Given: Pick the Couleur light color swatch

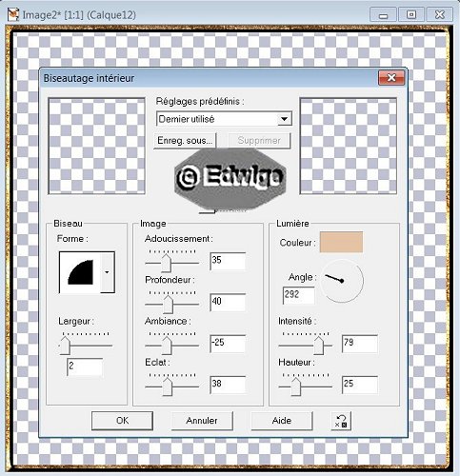Looking at the screenshot, I should click(x=341, y=242).
